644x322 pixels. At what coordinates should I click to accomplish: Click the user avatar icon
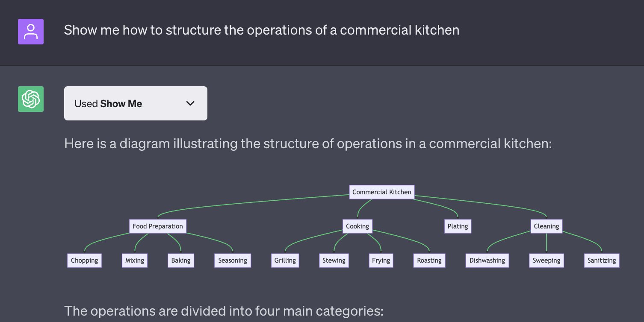coord(31,32)
